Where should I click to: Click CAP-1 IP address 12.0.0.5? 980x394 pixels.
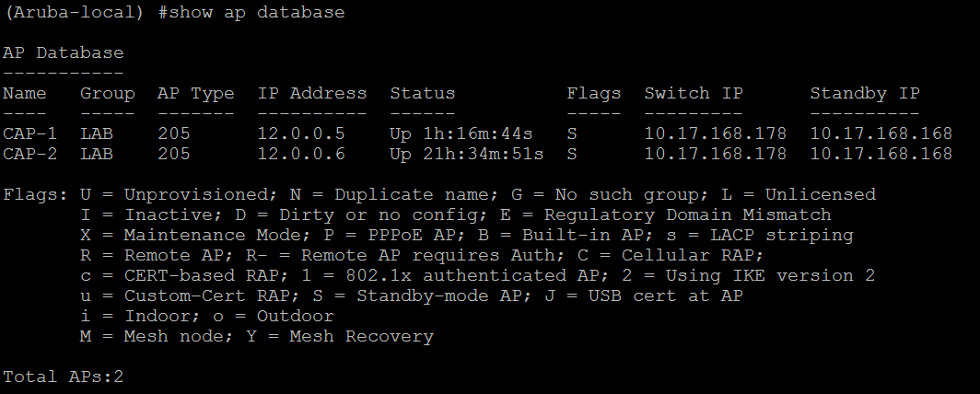[x=301, y=133]
